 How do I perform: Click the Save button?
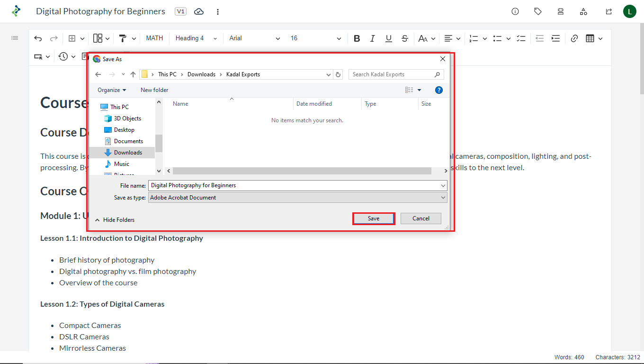click(x=374, y=218)
